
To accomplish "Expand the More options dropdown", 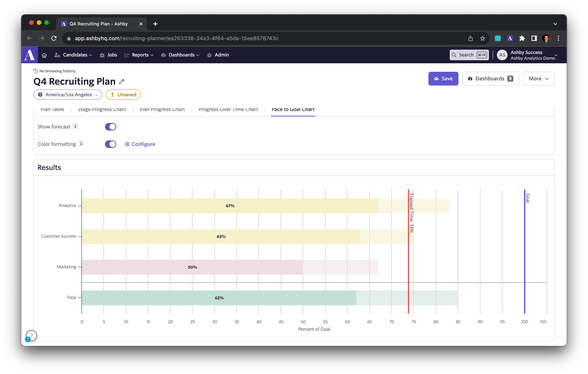I will pos(538,79).
